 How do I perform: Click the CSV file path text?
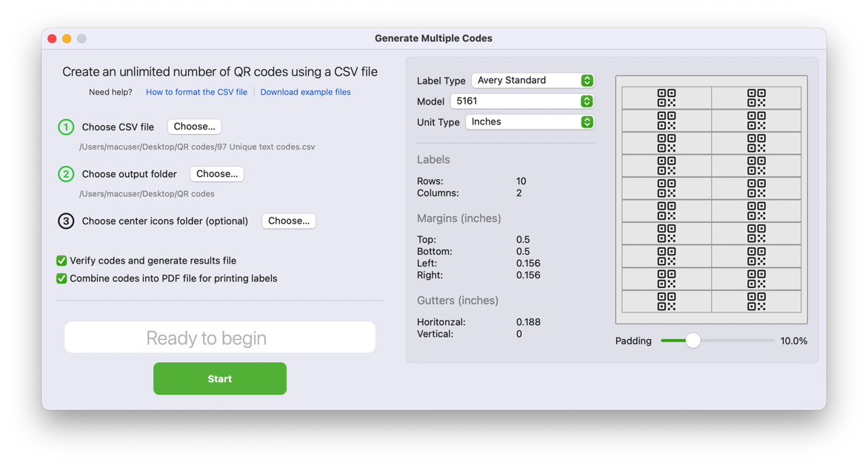(197, 147)
